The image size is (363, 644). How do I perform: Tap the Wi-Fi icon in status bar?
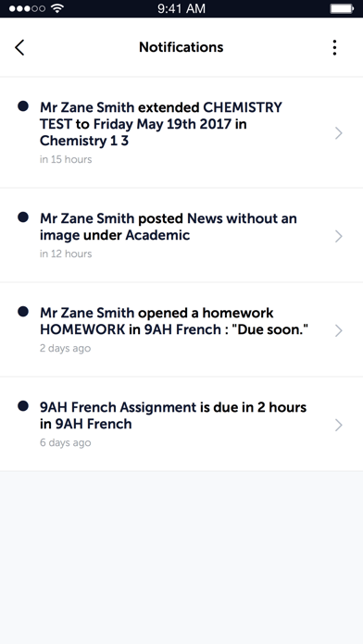(58, 8)
